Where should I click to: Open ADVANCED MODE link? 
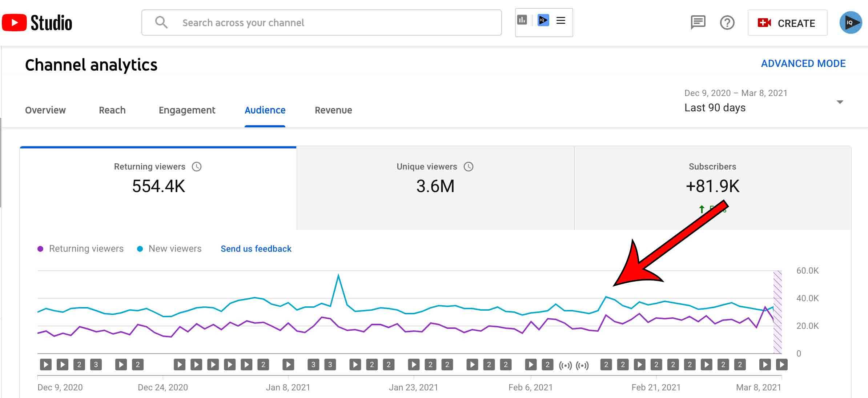[803, 64]
